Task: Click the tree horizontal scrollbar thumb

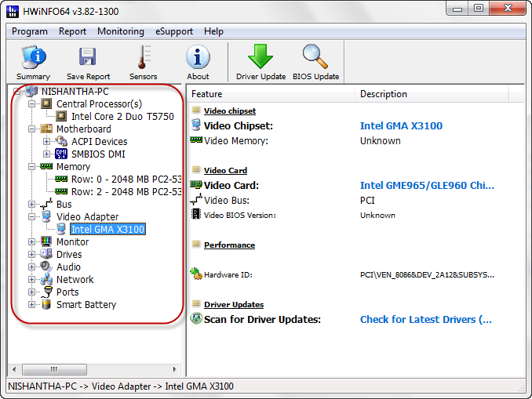Action: click(54, 369)
